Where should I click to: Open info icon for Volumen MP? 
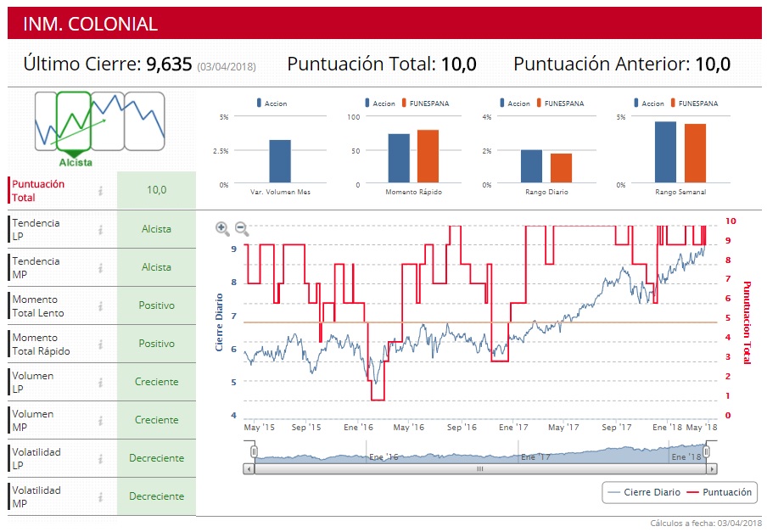click(x=101, y=420)
